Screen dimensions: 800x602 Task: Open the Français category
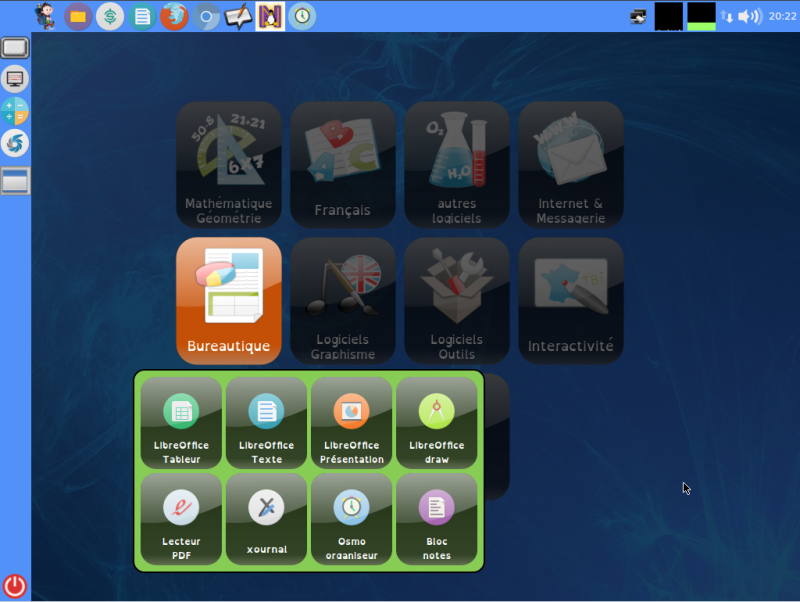pyautogui.click(x=343, y=165)
